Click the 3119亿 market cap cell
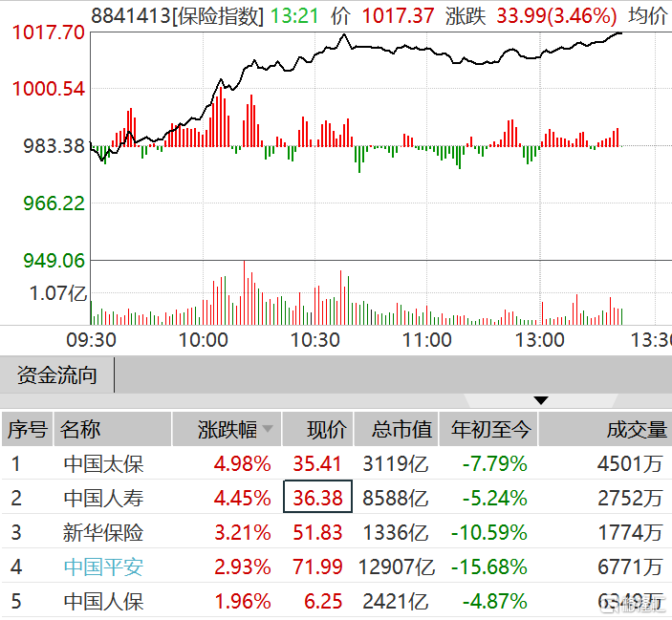The width and height of the screenshot is (672, 620). [396, 464]
